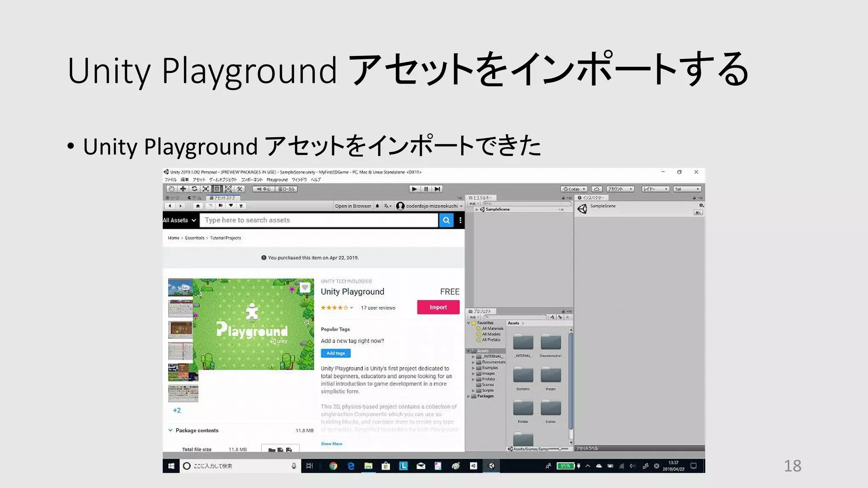This screenshot has width=868, height=488.
Task: Open the ファイル (File) menu
Action: pos(170,180)
